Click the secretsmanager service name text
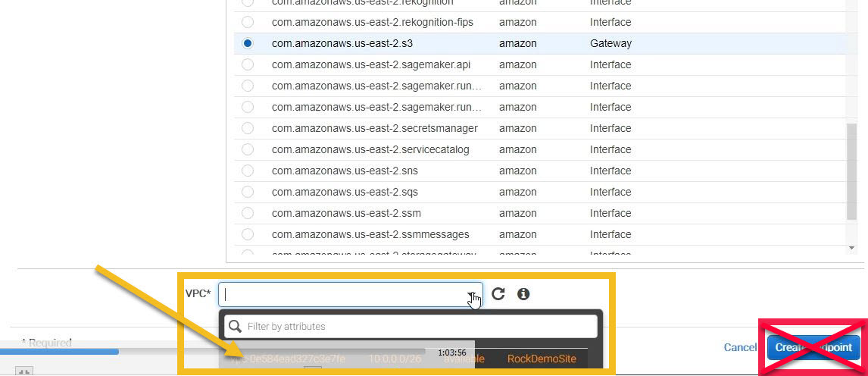Viewport: 868px width, 376px height. click(x=374, y=128)
